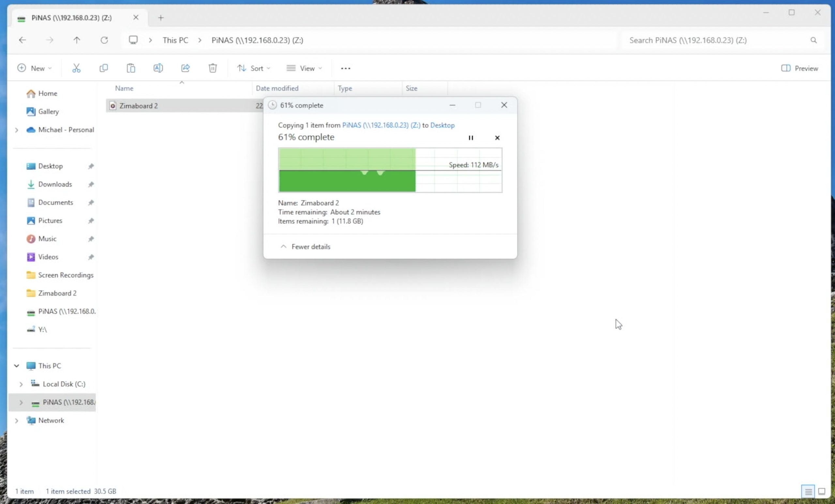Toggle the Preview pane

pos(799,68)
